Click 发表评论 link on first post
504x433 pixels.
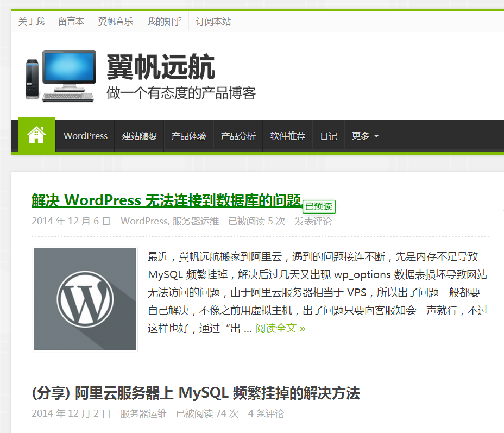[313, 221]
